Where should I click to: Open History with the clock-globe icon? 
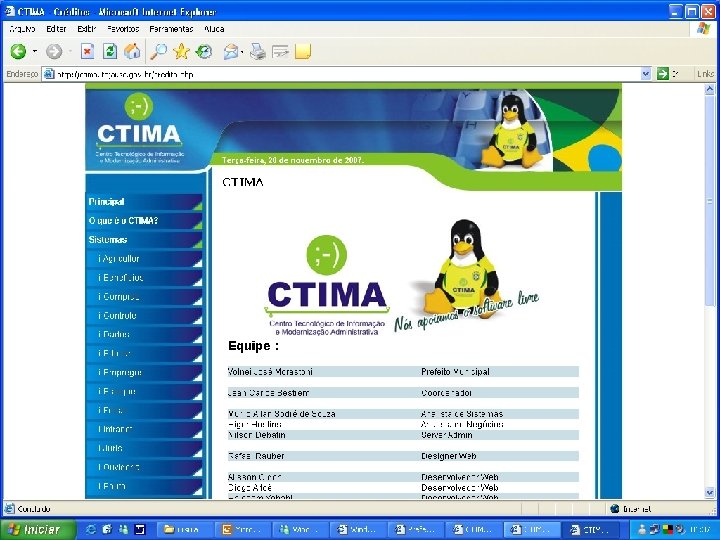tap(204, 51)
